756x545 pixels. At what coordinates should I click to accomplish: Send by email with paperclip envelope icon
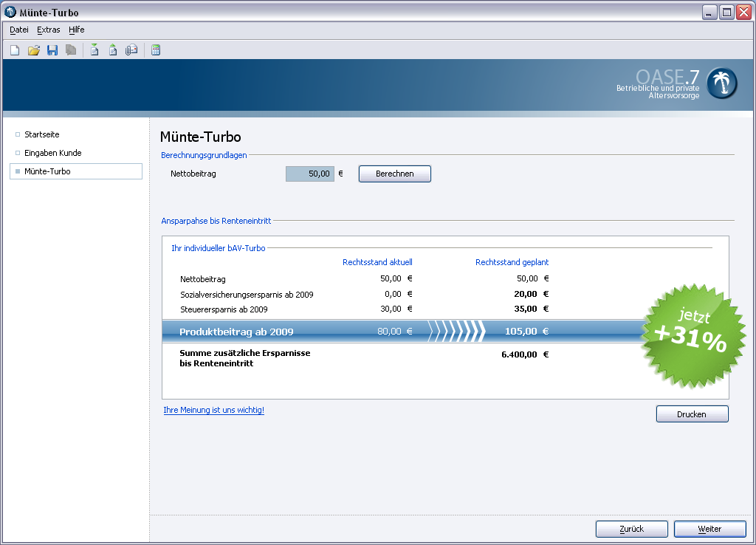131,50
